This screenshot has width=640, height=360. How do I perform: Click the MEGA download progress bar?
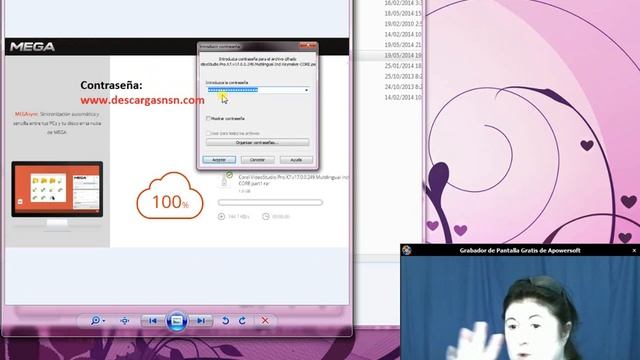click(x=270, y=202)
